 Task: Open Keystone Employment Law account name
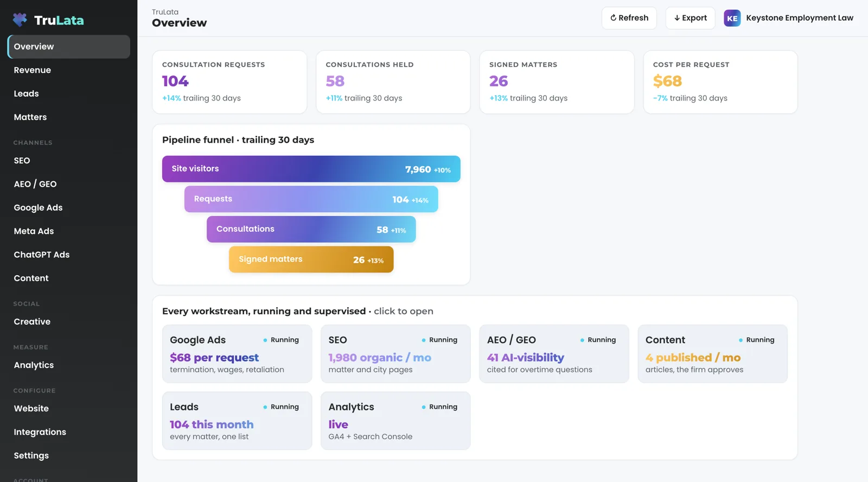(799, 18)
